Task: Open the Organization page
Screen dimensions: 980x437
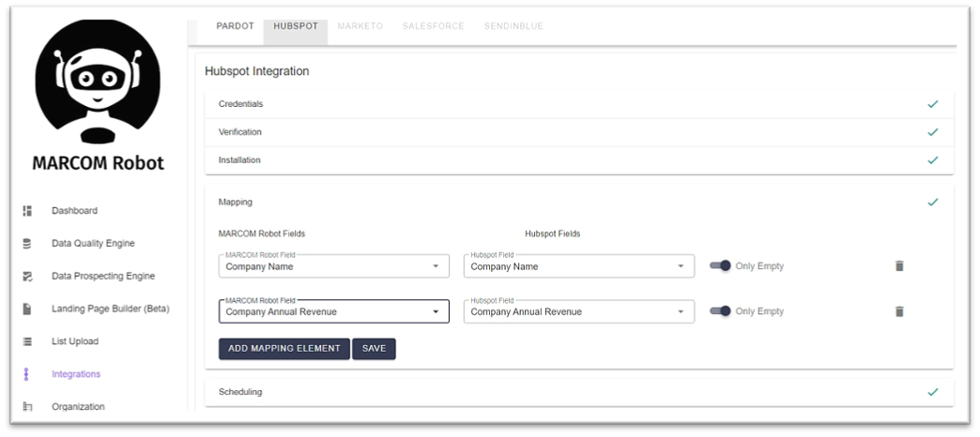Action: (78, 406)
